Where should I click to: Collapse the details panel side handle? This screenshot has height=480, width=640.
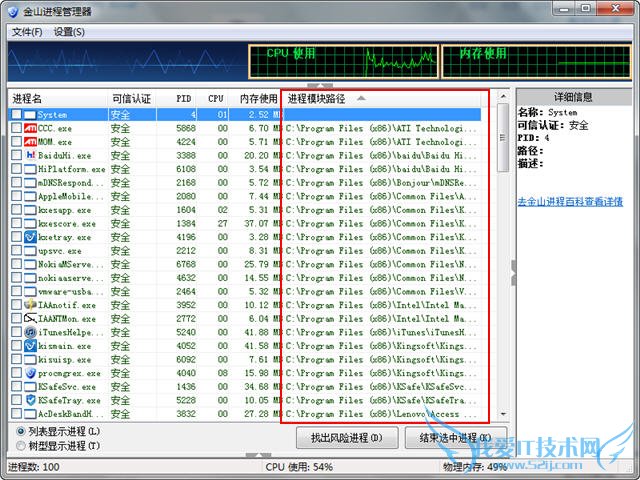click(x=513, y=273)
